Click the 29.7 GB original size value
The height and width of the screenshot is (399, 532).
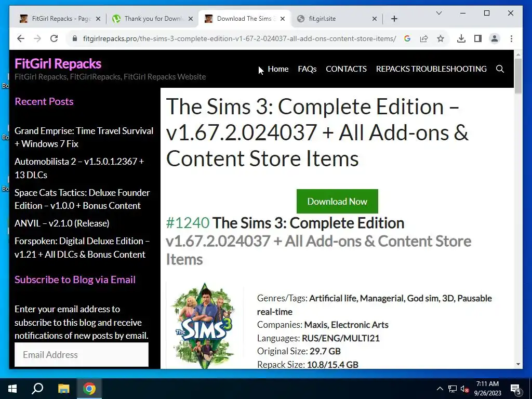click(x=325, y=351)
